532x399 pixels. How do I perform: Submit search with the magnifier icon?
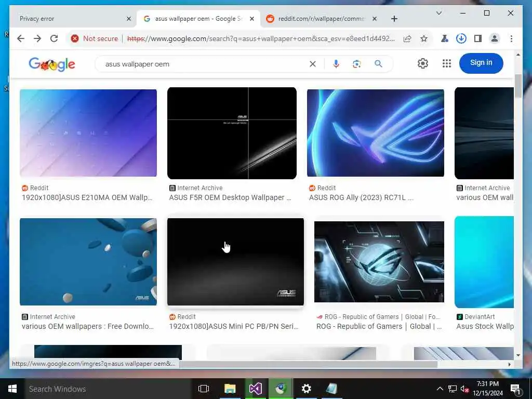tap(378, 64)
